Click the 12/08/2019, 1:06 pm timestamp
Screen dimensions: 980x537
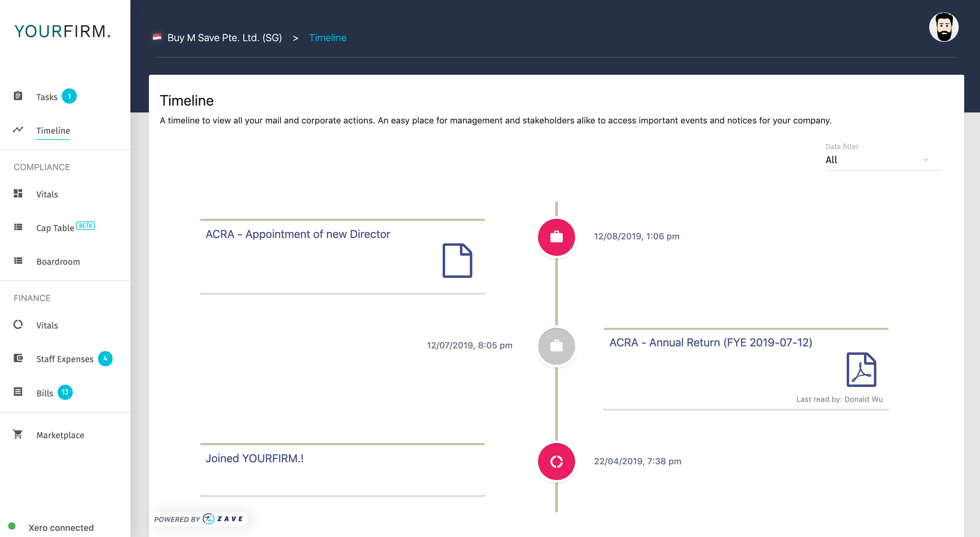tap(637, 236)
